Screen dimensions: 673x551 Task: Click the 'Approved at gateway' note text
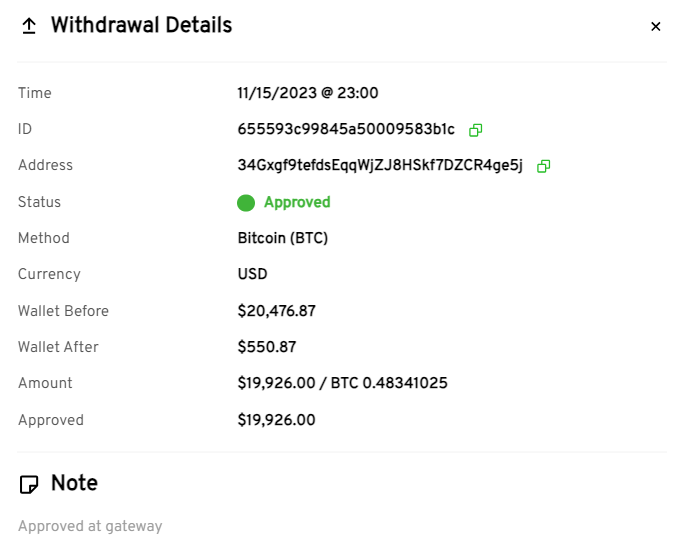[x=90, y=526]
